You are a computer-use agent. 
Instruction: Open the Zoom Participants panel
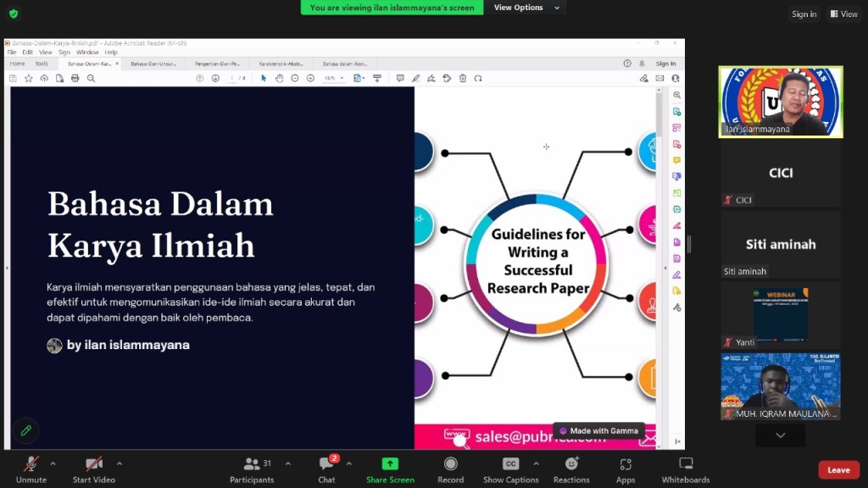coord(252,469)
